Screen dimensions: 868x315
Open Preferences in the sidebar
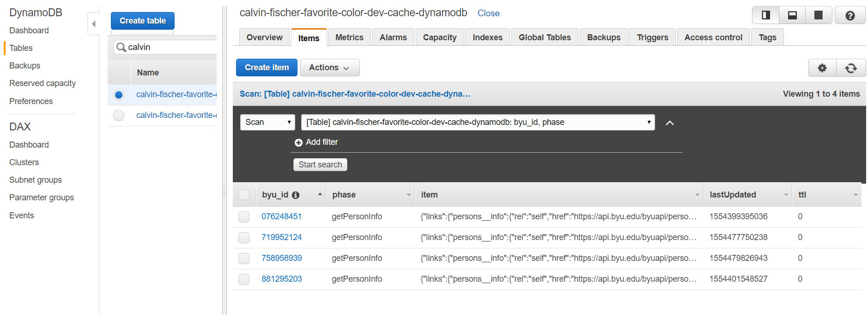[x=31, y=101]
